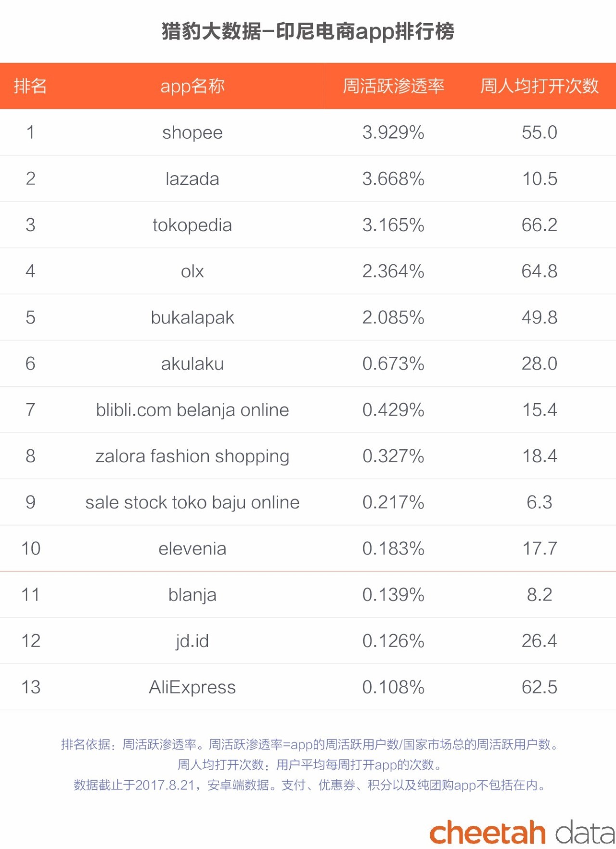Select the bukalapak entry
The image size is (616, 849).
tap(192, 317)
